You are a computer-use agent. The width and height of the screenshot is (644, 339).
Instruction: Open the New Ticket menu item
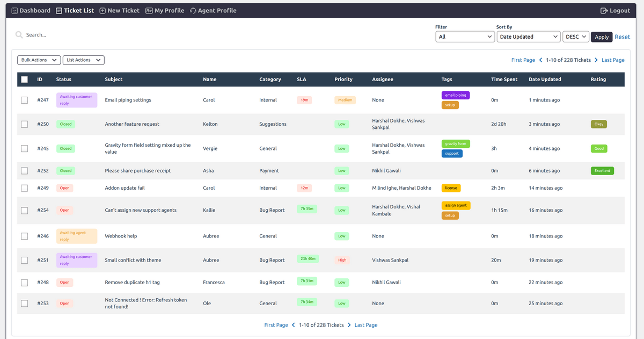pyautogui.click(x=119, y=11)
